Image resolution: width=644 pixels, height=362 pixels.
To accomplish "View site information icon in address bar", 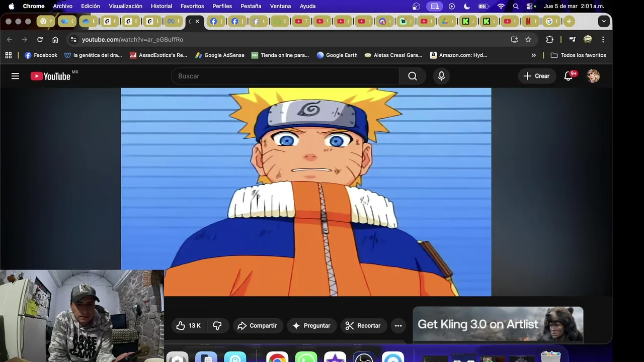I will [73, 39].
